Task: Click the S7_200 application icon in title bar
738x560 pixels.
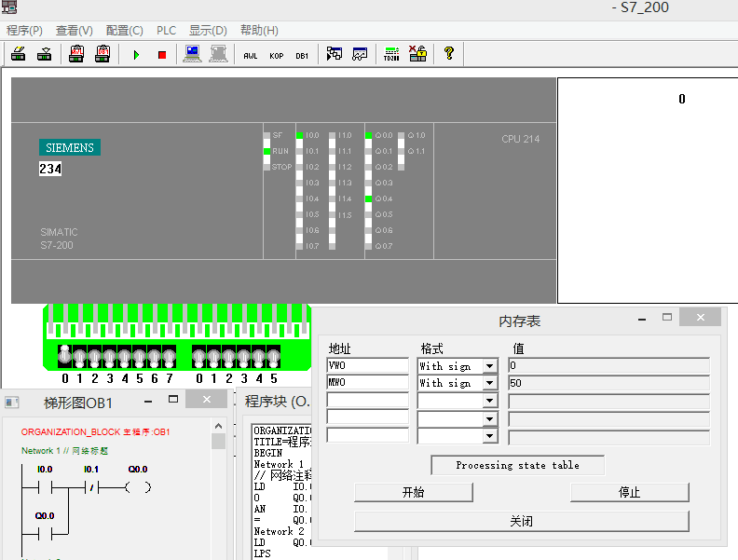Action: tap(9, 7)
